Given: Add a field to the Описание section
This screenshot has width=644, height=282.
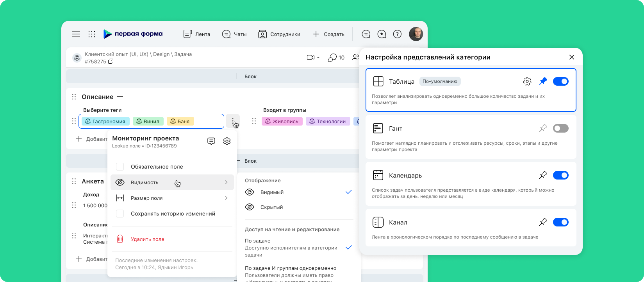Looking at the screenshot, I should (x=120, y=97).
